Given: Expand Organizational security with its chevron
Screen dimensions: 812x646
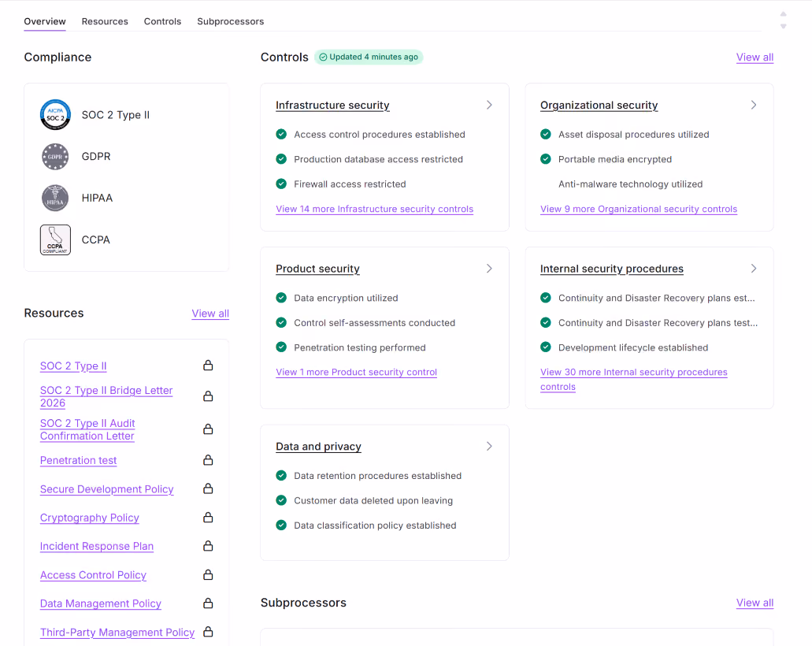Looking at the screenshot, I should pos(754,105).
